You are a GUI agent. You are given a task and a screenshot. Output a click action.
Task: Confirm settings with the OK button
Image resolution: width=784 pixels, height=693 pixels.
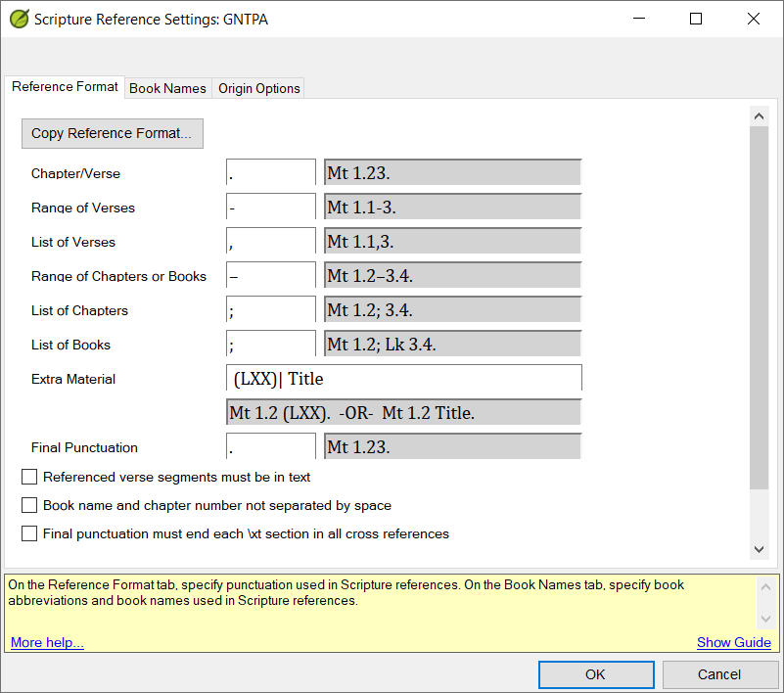pos(596,674)
